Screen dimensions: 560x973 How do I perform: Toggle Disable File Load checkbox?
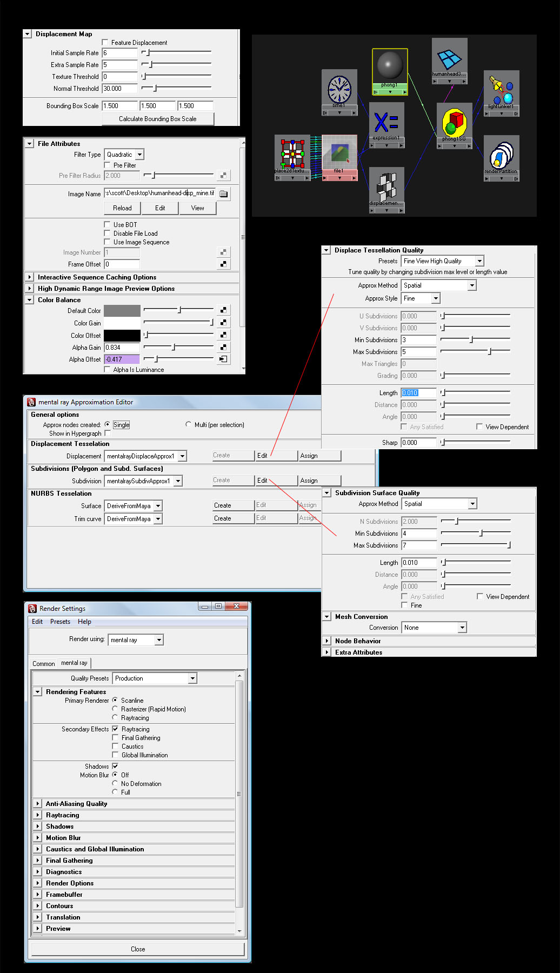108,233
